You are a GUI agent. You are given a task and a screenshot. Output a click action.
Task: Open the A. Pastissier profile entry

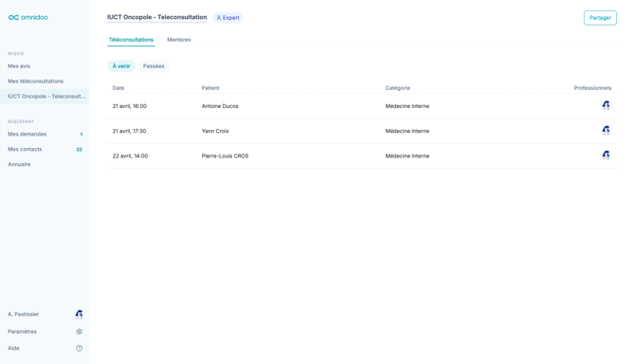pos(24,314)
